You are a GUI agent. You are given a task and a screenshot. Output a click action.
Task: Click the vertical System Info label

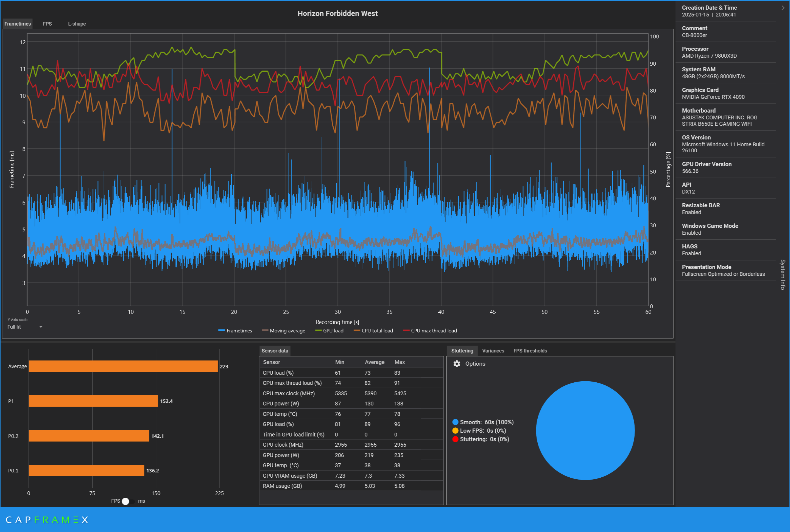pyautogui.click(x=783, y=275)
